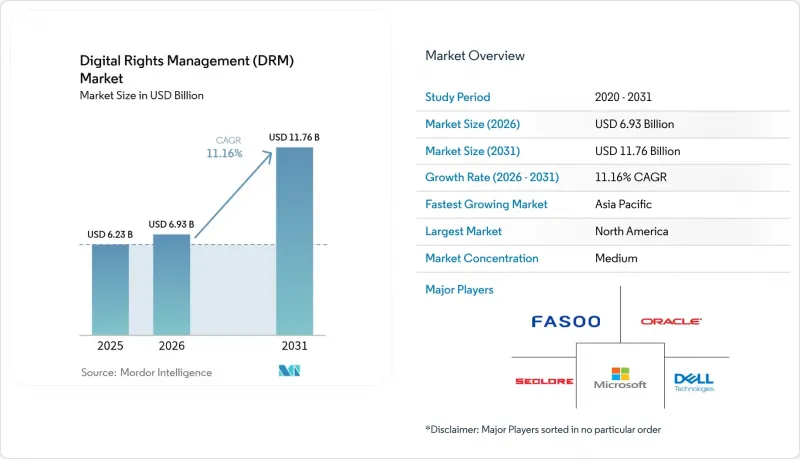The height and width of the screenshot is (459, 800).
Task: Click the '2026' axis label
Action: 171,346
